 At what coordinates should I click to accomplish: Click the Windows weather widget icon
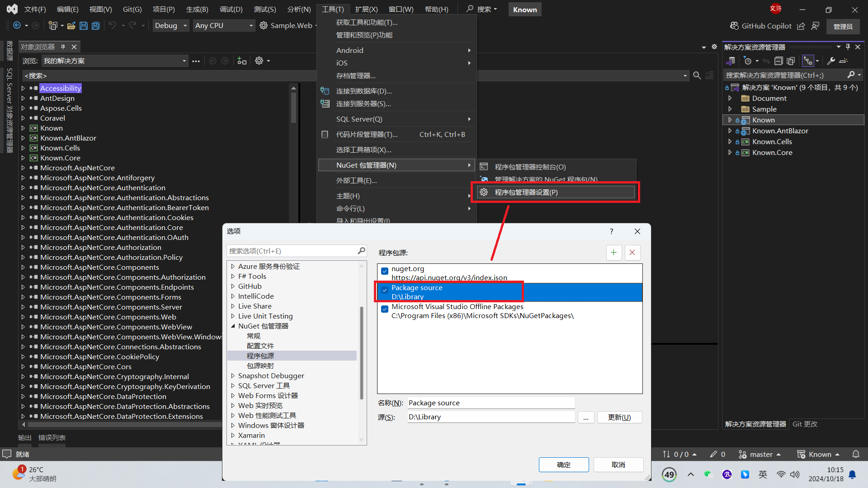(19, 473)
